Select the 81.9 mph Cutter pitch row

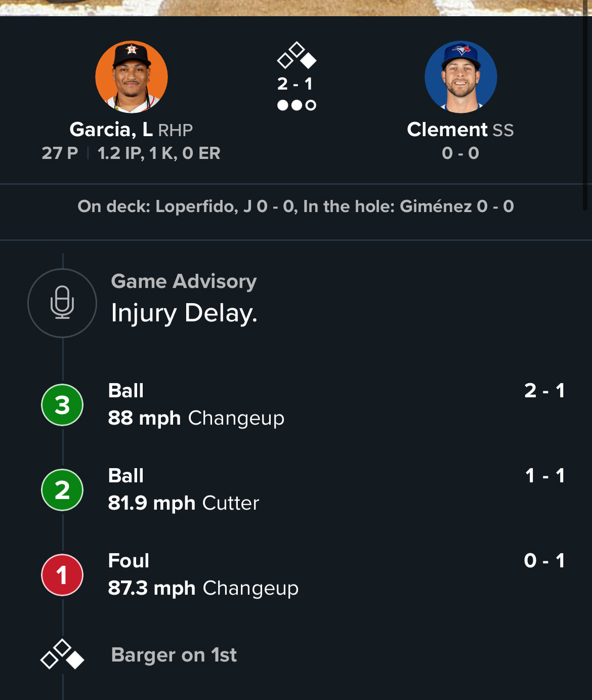point(296,490)
